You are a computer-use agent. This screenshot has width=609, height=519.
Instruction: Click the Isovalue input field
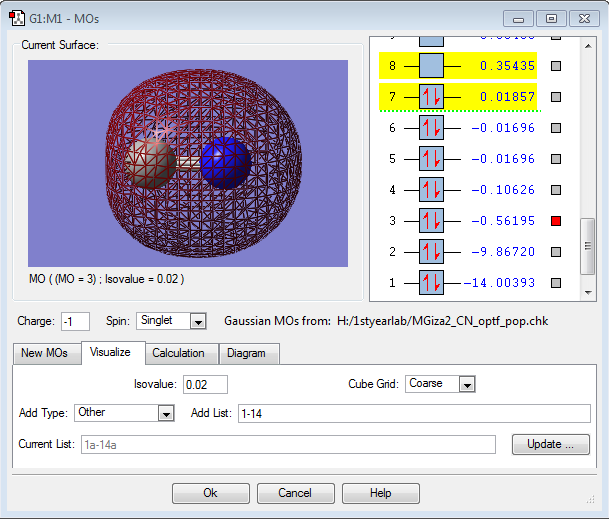tap(205, 385)
